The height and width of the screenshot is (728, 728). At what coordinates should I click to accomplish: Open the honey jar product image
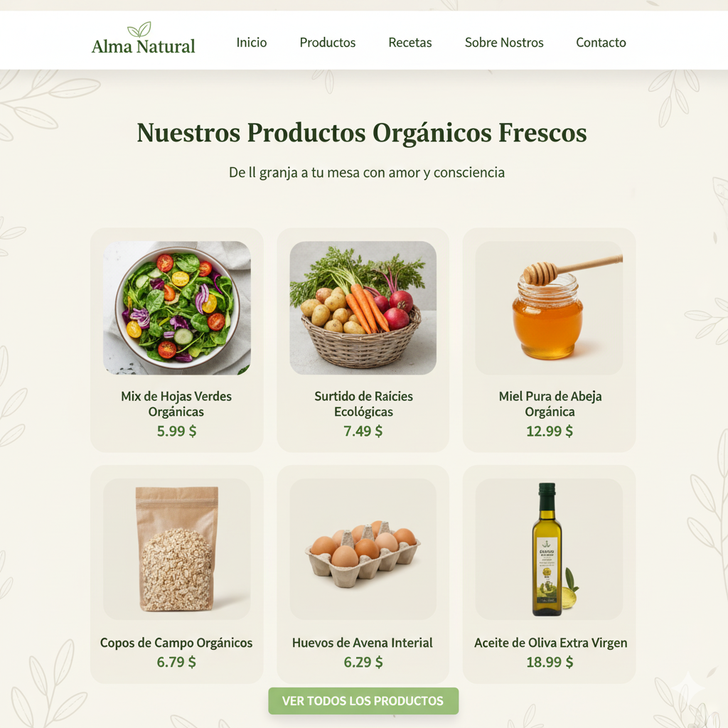pyautogui.click(x=549, y=308)
